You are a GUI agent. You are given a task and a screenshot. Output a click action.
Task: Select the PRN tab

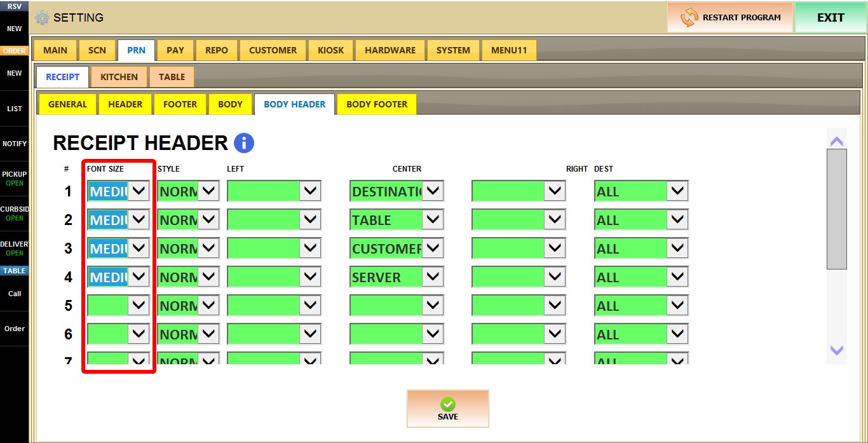click(136, 50)
